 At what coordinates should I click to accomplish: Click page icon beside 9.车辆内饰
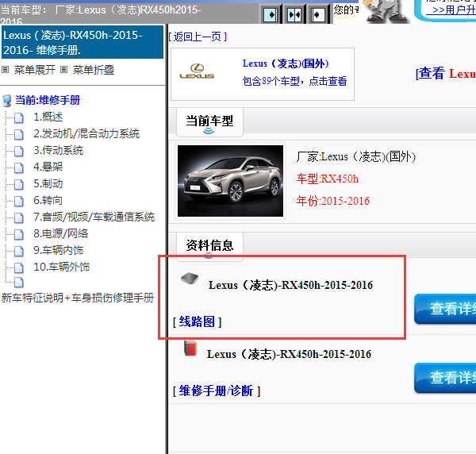tap(19, 251)
